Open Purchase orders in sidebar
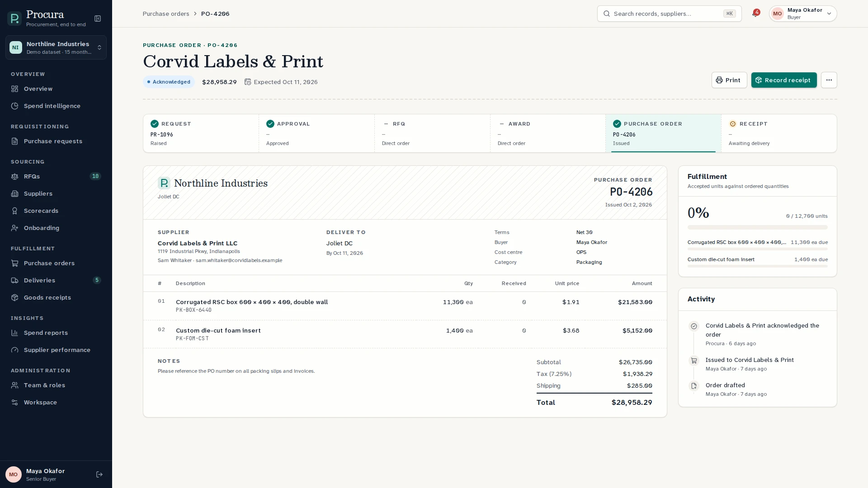Image resolution: width=868 pixels, height=488 pixels. coord(56,263)
